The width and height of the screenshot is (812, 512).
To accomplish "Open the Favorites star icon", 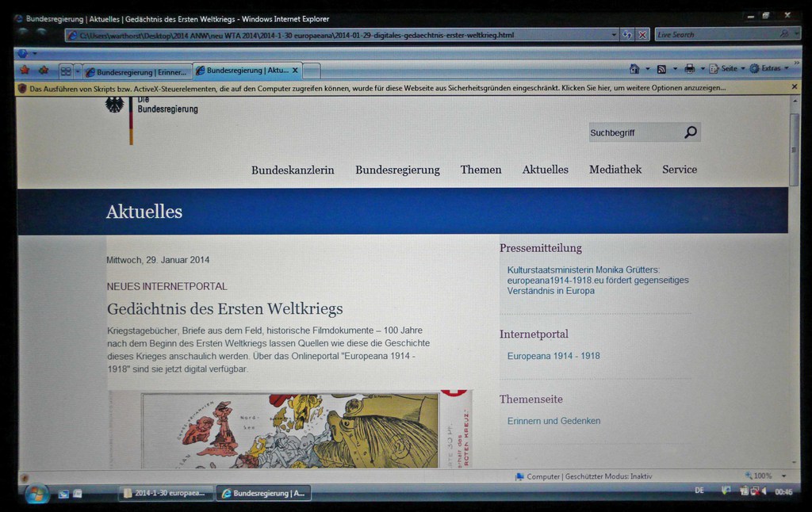I will 25,71.
